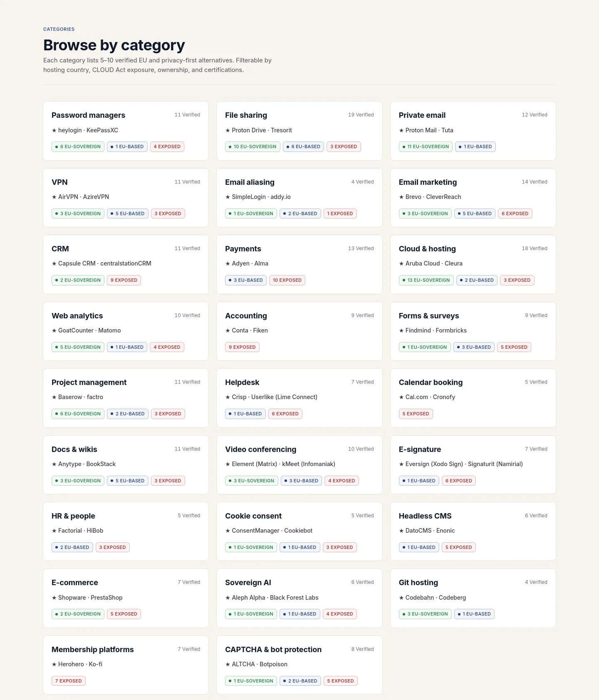Open the CRM category card
The height and width of the screenshot is (700, 599).
point(126,264)
